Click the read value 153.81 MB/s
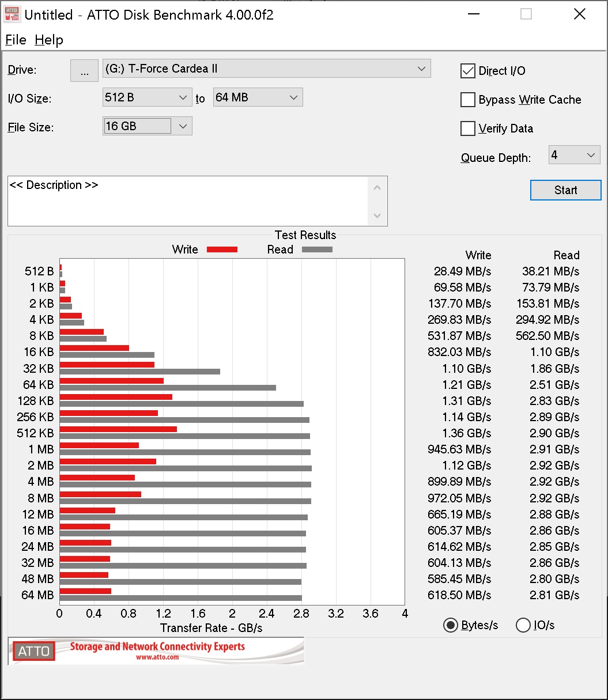 tap(547, 304)
